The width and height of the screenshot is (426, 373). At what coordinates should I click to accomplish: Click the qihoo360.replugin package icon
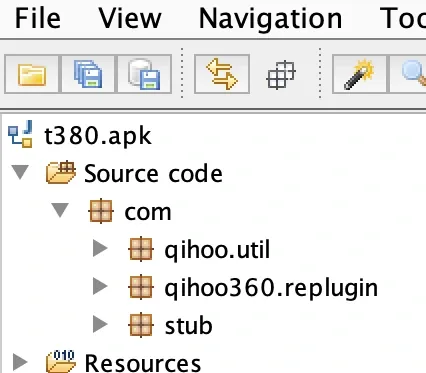pyautogui.click(x=141, y=287)
